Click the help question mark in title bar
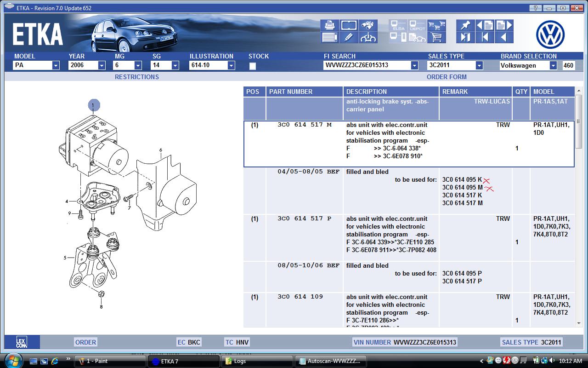588x368 pixels. [535, 8]
